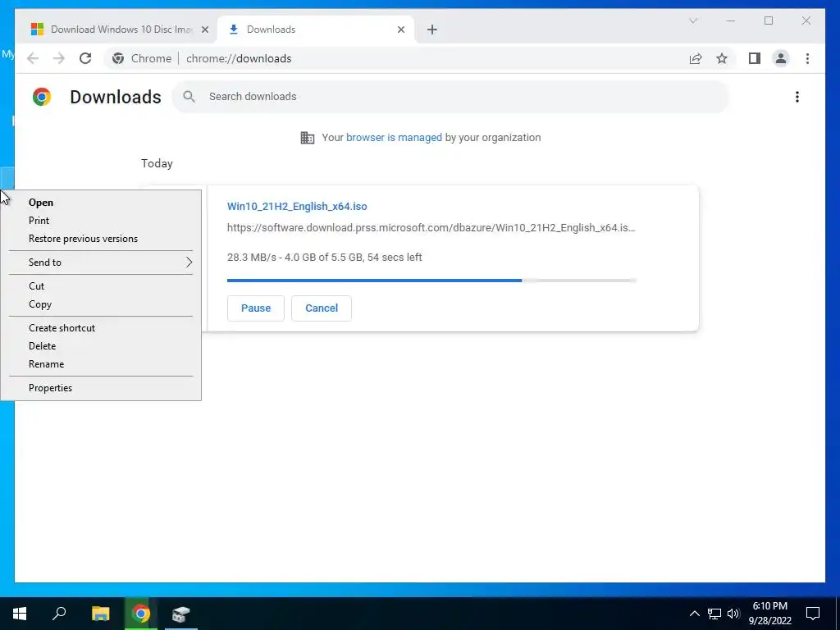Share this page icon in address bar

pyautogui.click(x=696, y=58)
